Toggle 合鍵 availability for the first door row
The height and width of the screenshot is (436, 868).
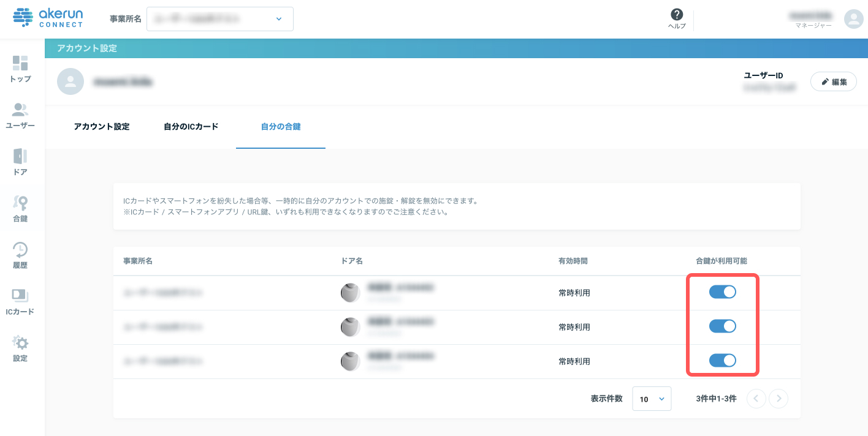[x=723, y=292]
